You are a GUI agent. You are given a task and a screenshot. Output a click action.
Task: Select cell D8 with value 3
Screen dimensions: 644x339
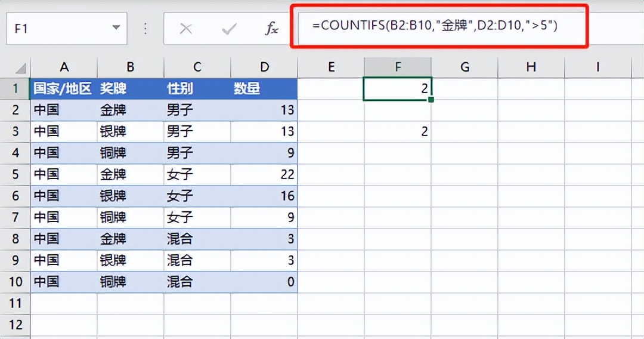[x=264, y=239]
